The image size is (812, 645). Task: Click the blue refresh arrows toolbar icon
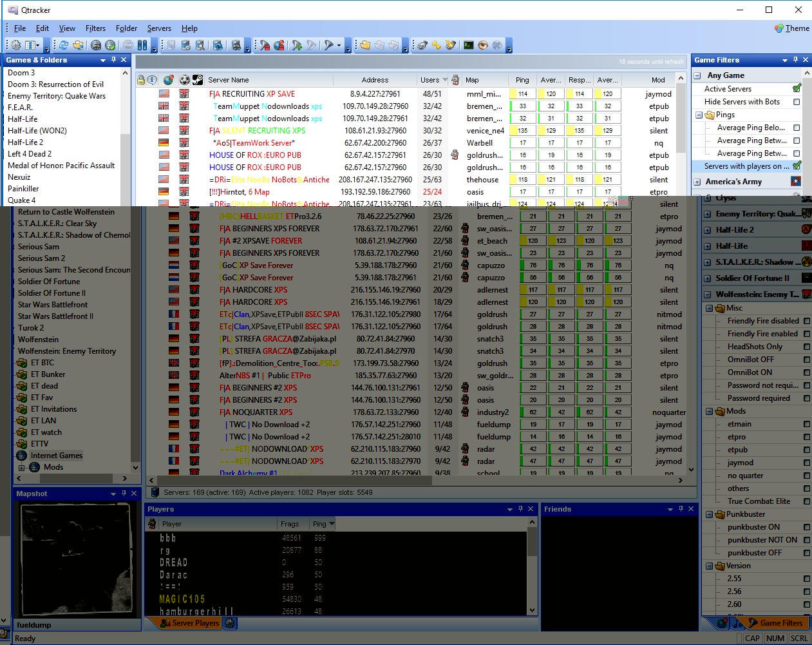(x=63, y=45)
